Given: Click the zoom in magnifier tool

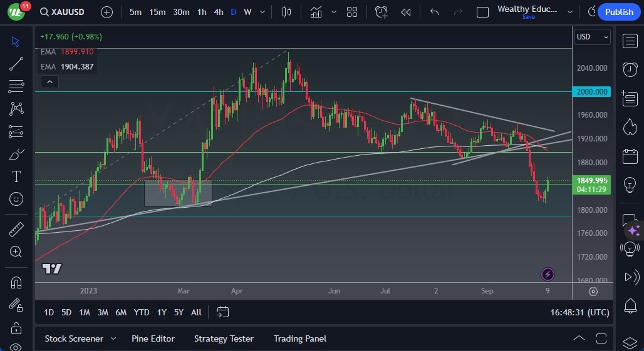Looking at the screenshot, I should pos(16,252).
